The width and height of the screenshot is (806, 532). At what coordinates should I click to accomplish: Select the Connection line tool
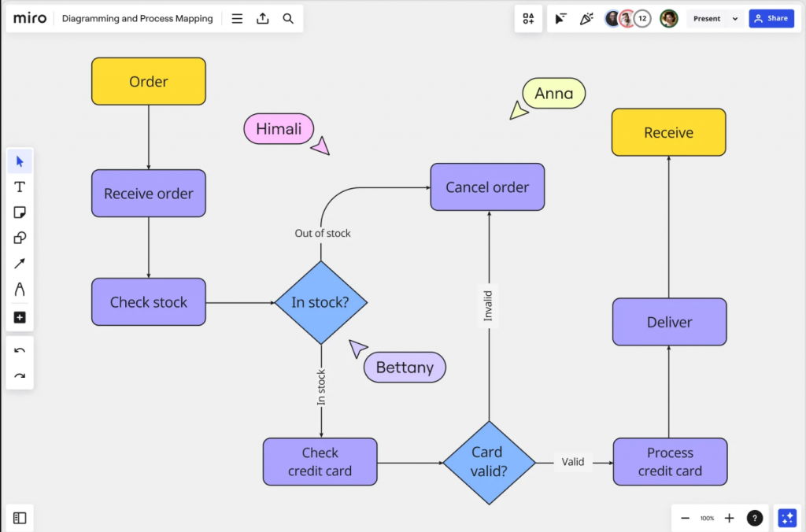tap(19, 263)
